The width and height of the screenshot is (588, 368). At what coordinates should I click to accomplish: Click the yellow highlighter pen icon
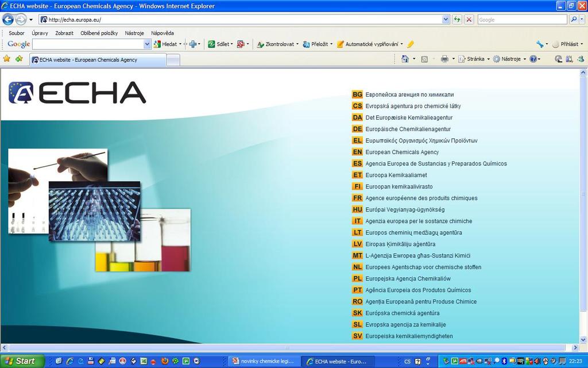click(x=411, y=44)
